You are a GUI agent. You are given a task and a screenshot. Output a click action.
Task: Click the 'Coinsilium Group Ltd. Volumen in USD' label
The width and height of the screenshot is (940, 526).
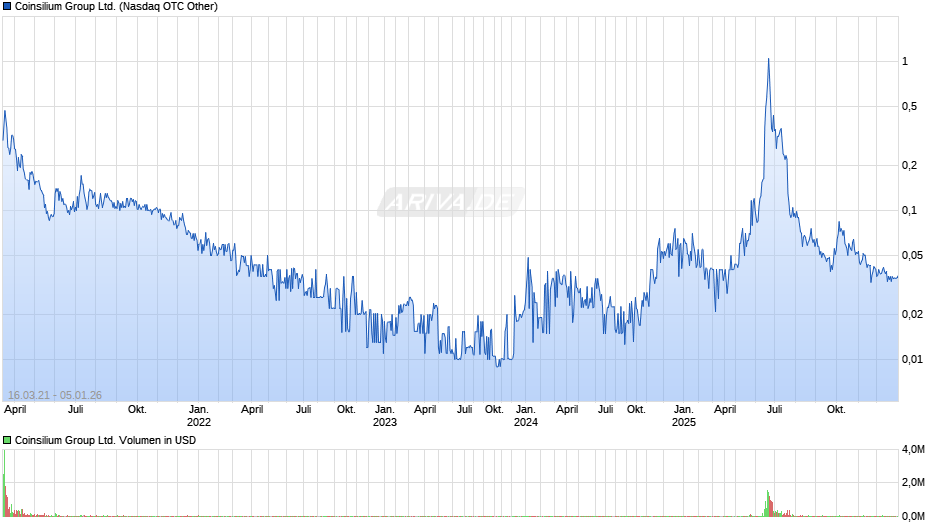[x=106, y=440]
